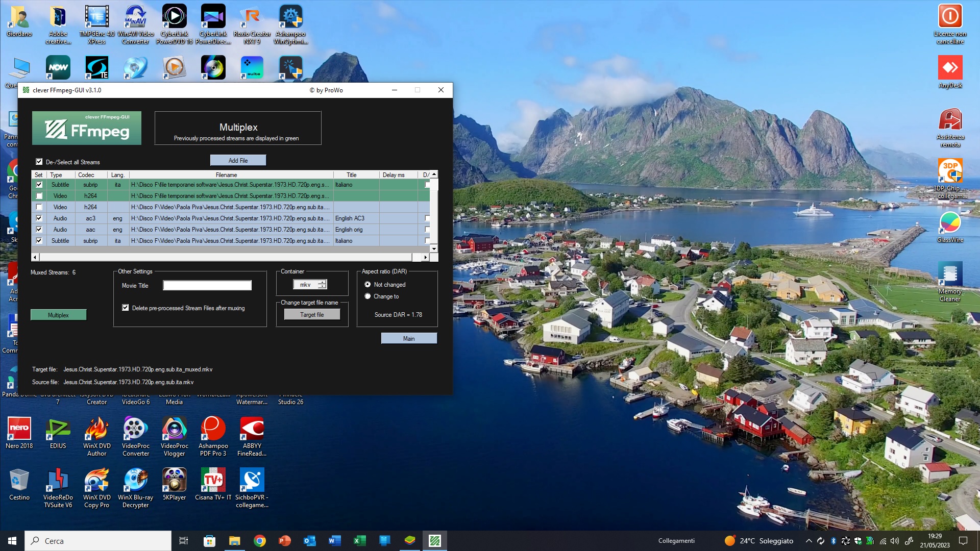Click the Filename column header
Image resolution: width=980 pixels, height=551 pixels.
(x=226, y=175)
